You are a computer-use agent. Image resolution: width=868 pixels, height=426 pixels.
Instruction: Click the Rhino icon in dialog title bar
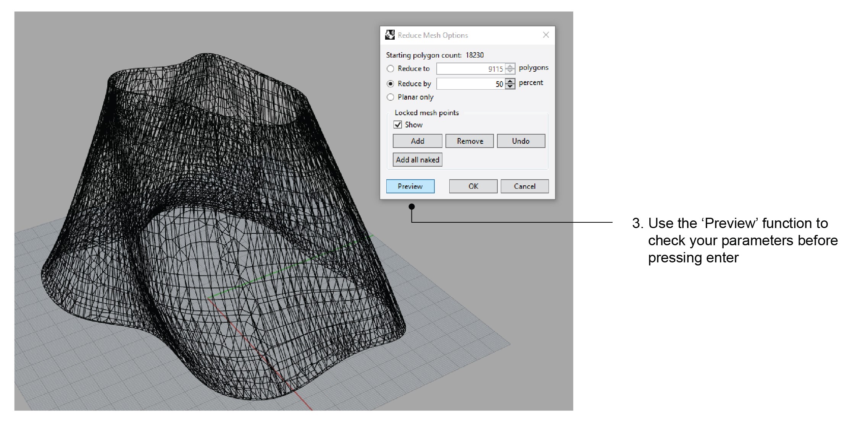click(x=390, y=35)
